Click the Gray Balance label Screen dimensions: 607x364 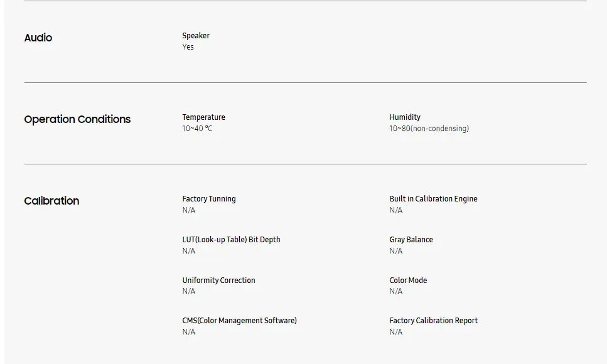tap(411, 240)
